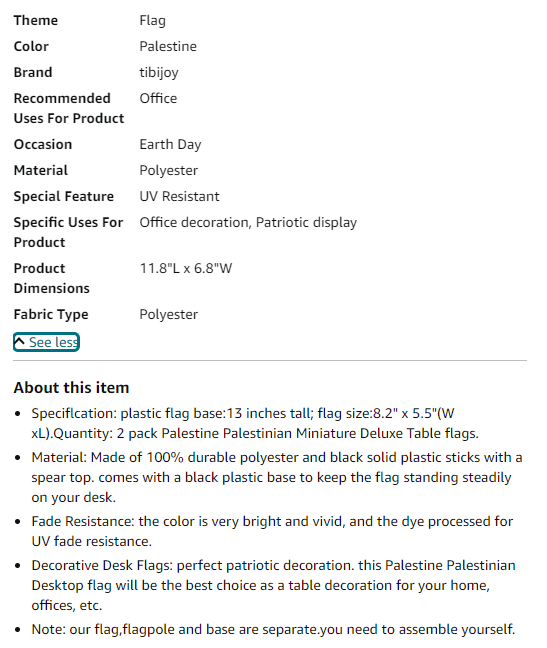The height and width of the screenshot is (648, 547).
Task: Click the Fabric Type Polyester value
Action: pyautogui.click(x=169, y=315)
